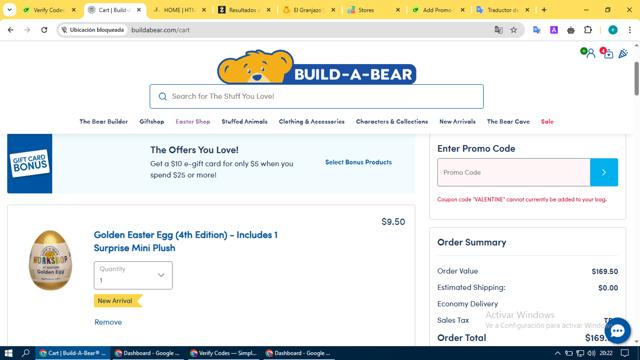Open the live chat bubble

pos(618,331)
